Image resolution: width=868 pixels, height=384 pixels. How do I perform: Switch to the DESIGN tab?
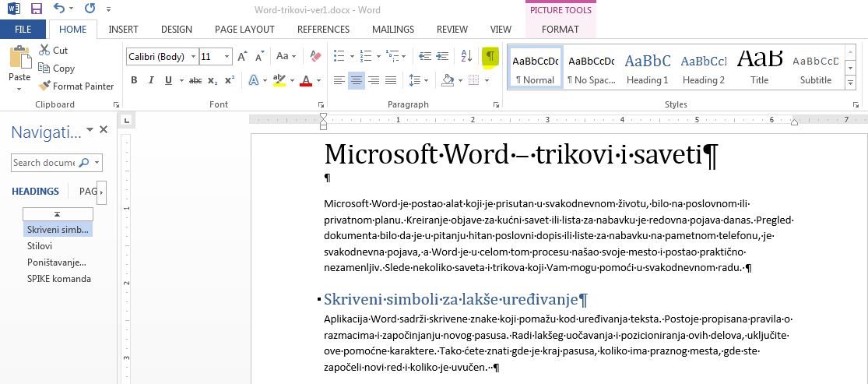[x=177, y=30]
